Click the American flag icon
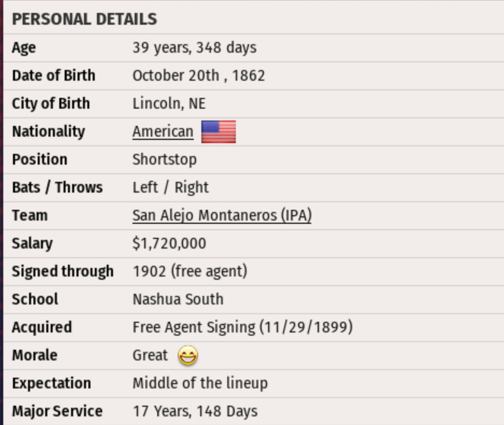 tap(219, 132)
